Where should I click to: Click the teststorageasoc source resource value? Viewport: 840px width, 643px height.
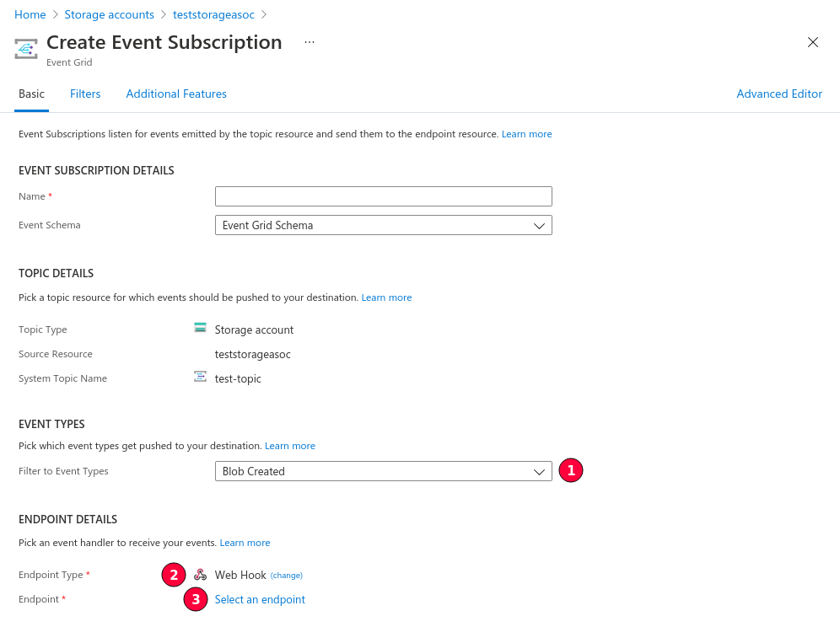[253, 354]
